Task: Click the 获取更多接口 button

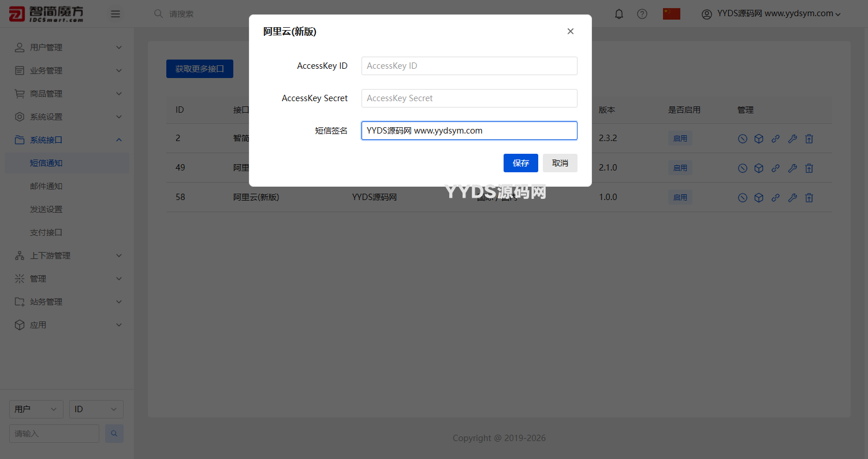Action: (x=199, y=68)
